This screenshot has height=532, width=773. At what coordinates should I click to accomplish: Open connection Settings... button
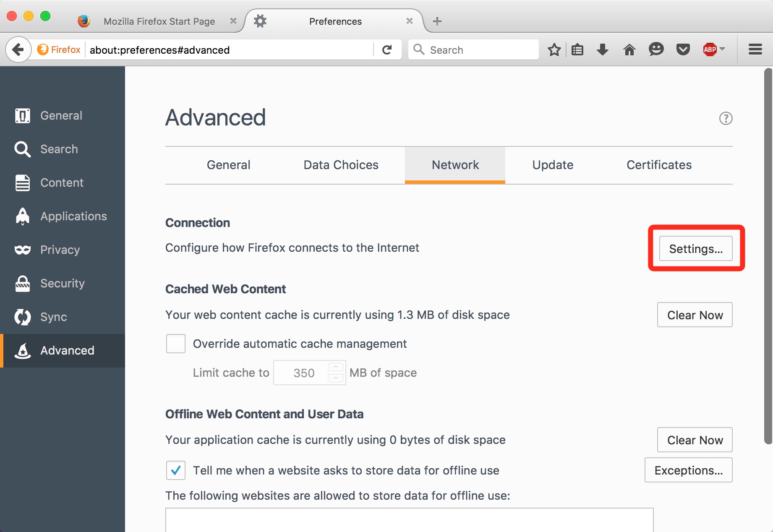[696, 249]
